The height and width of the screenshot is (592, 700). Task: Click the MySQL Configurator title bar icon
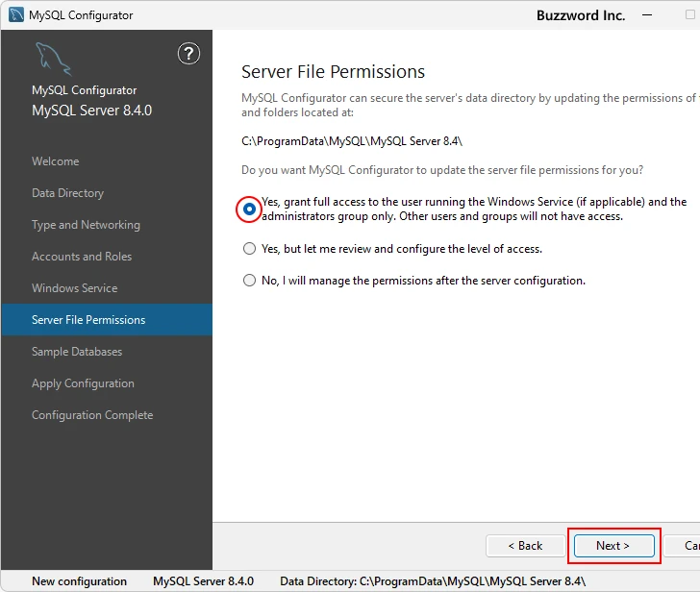[16, 14]
